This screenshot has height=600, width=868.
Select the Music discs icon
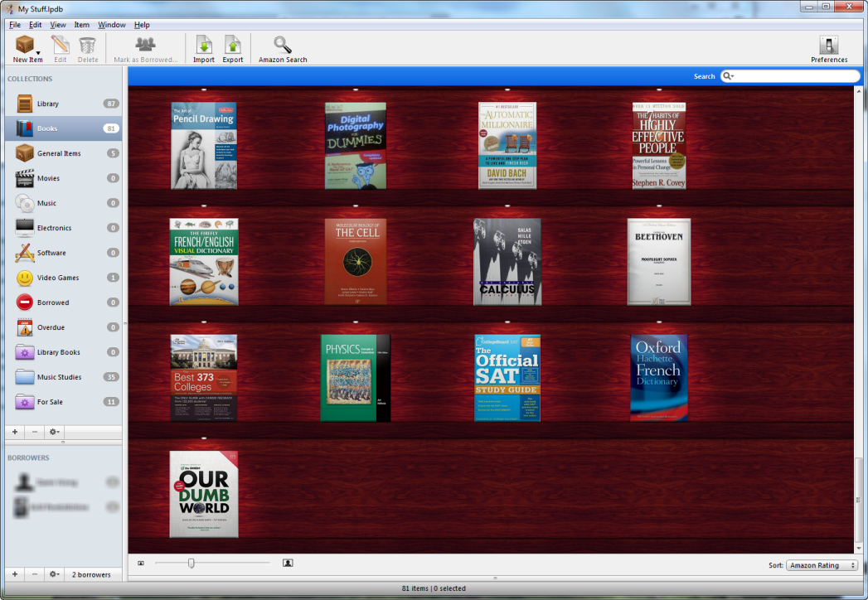click(x=24, y=203)
